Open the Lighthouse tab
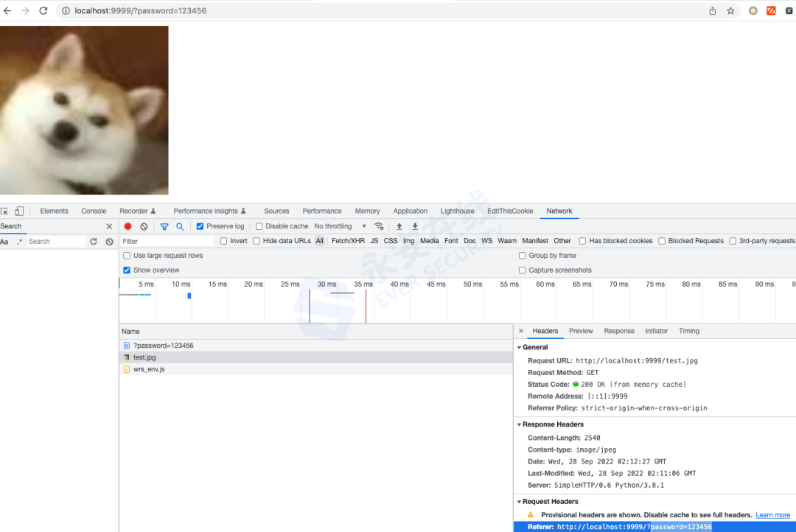The height and width of the screenshot is (532, 796). (458, 211)
